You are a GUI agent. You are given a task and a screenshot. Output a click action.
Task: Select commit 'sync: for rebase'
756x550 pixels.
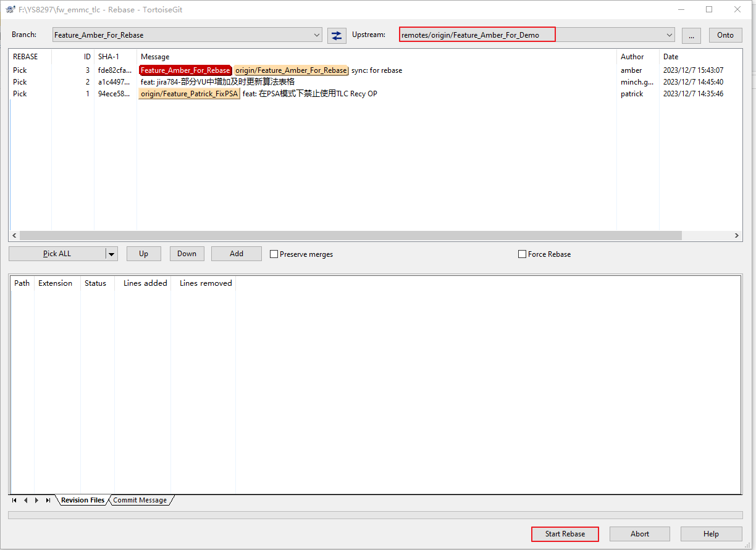click(x=377, y=70)
